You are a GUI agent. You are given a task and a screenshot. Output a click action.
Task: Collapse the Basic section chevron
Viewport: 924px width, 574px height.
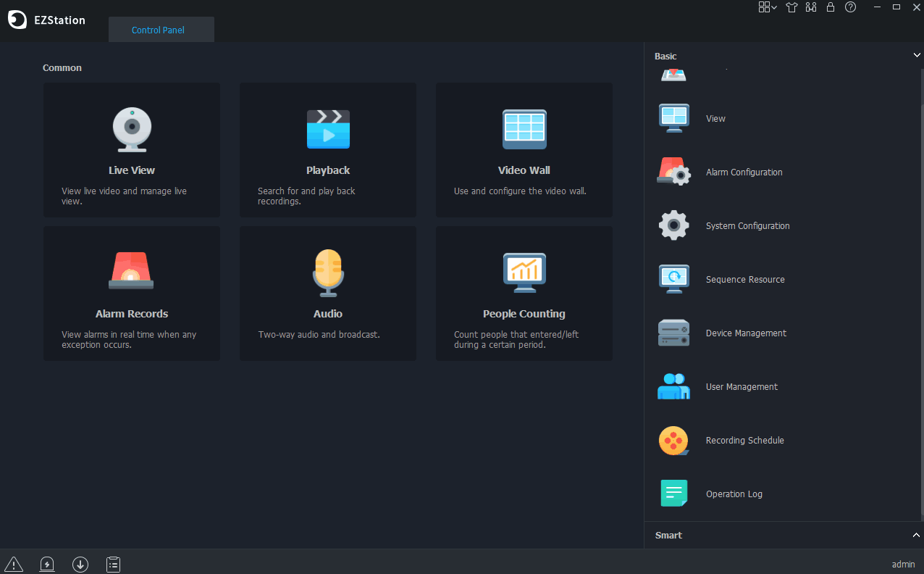(x=916, y=56)
